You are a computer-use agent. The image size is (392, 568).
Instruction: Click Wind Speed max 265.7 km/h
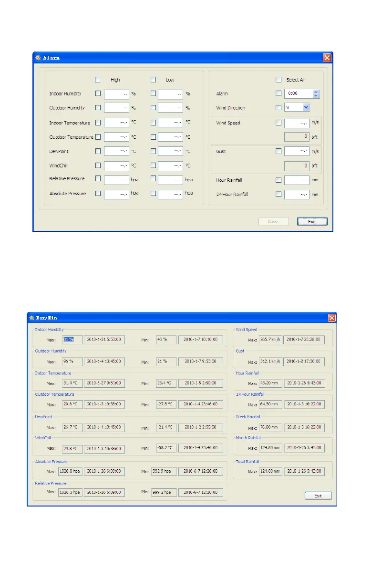[270, 340]
